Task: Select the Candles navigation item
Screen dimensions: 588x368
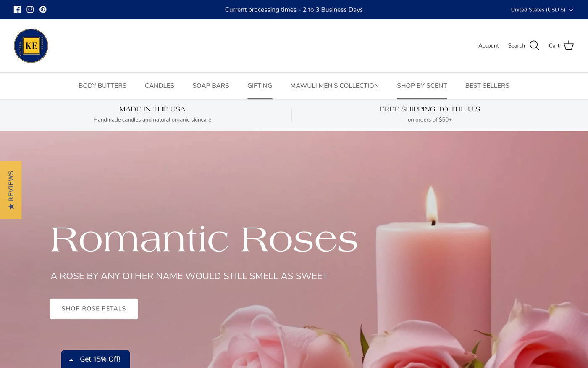Action: [x=160, y=86]
